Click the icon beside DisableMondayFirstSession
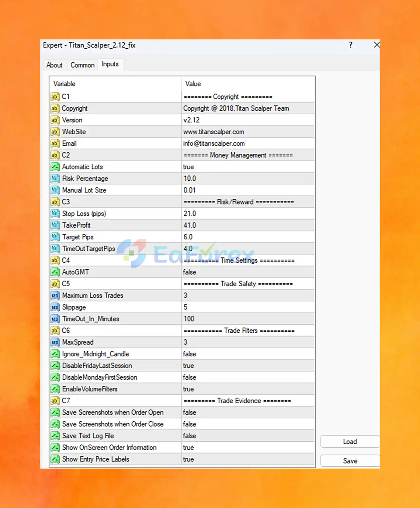This screenshot has height=508, width=420. pos(55,377)
